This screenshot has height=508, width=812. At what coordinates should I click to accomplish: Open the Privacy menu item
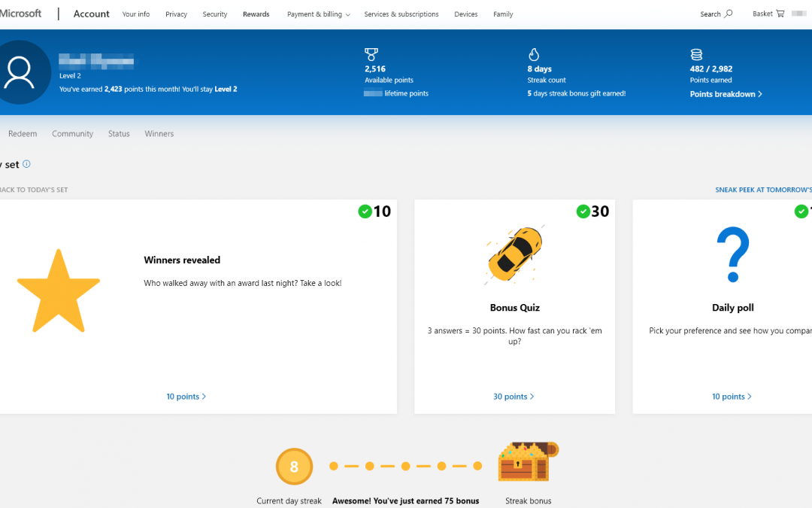[x=176, y=14]
